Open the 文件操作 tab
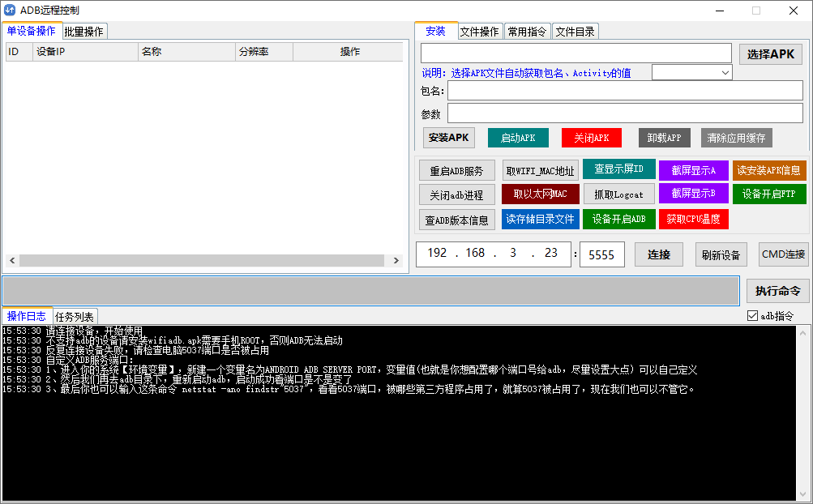 click(480, 32)
